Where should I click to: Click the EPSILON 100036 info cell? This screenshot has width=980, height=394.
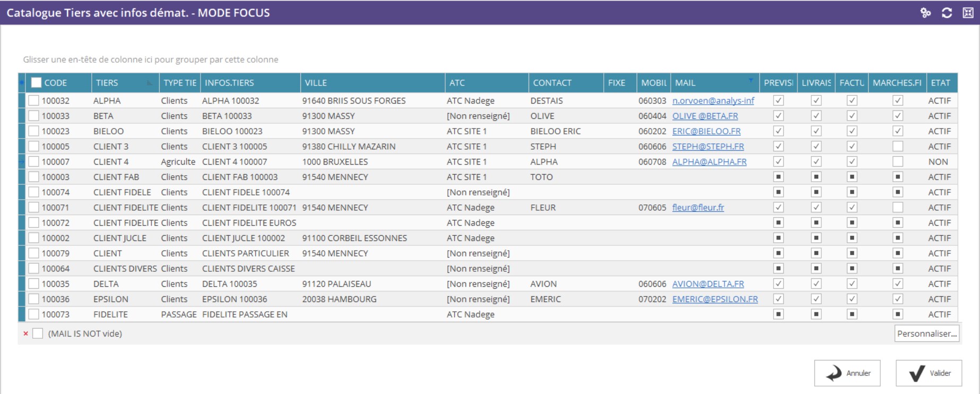[235, 299]
